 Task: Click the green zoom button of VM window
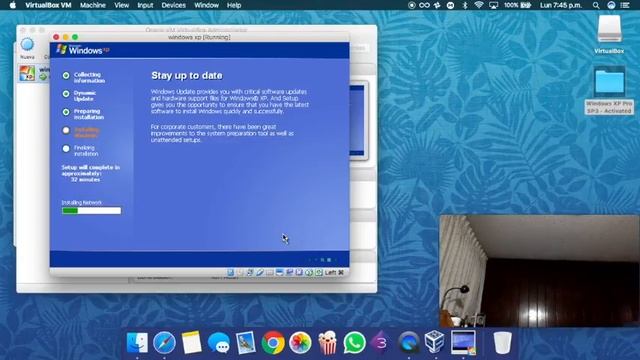point(75,37)
